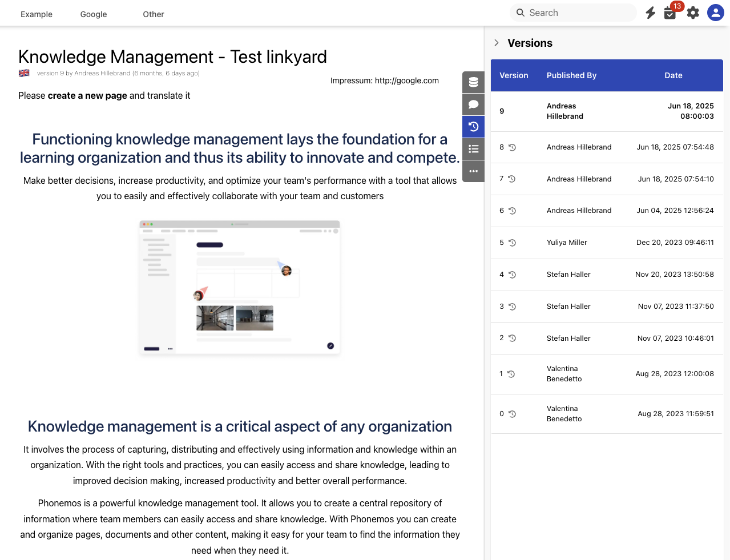Open the Example menu item

pyautogui.click(x=37, y=14)
